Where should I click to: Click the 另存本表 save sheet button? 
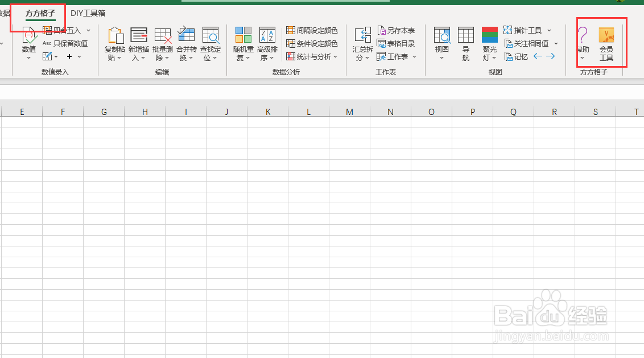(397, 30)
